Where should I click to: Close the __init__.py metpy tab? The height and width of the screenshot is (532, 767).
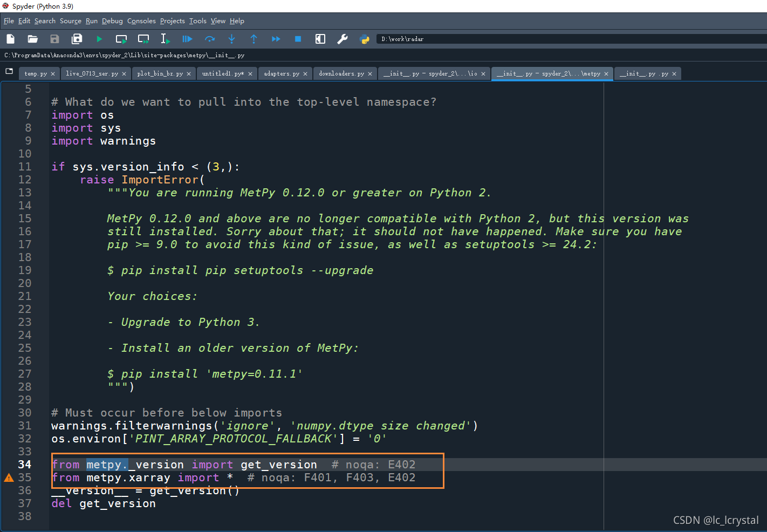click(x=606, y=74)
